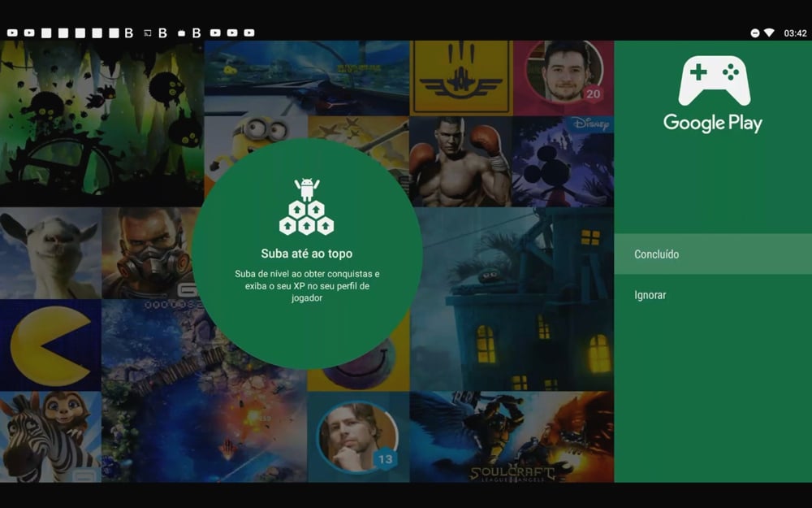
Task: Open the shopping bag notification icon
Action: click(x=181, y=33)
